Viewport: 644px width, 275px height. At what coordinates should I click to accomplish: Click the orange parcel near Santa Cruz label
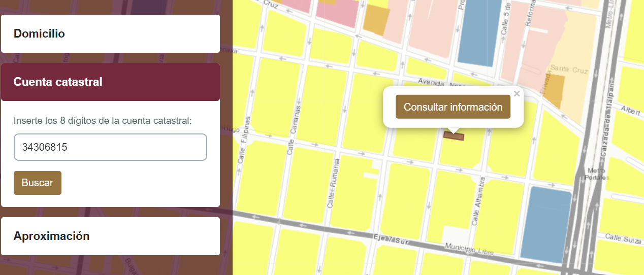tap(554, 91)
